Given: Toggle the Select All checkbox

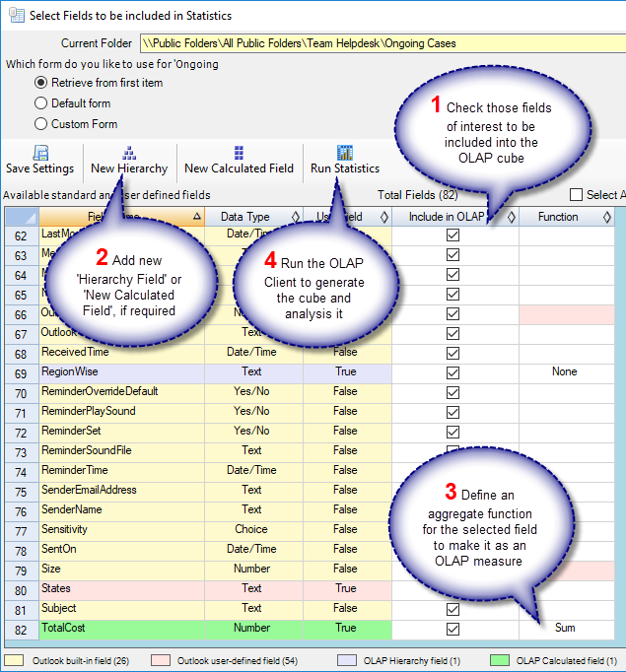Looking at the screenshot, I should point(577,195).
